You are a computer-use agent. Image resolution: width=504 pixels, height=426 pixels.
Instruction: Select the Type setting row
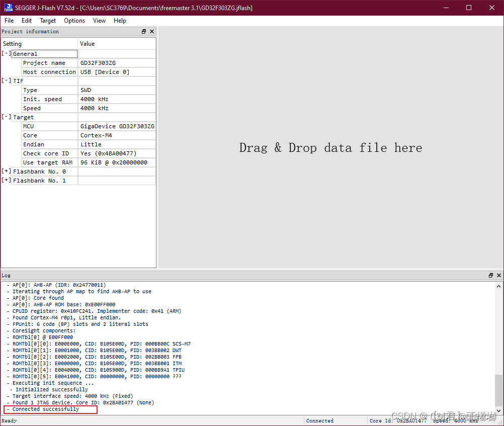click(49, 91)
